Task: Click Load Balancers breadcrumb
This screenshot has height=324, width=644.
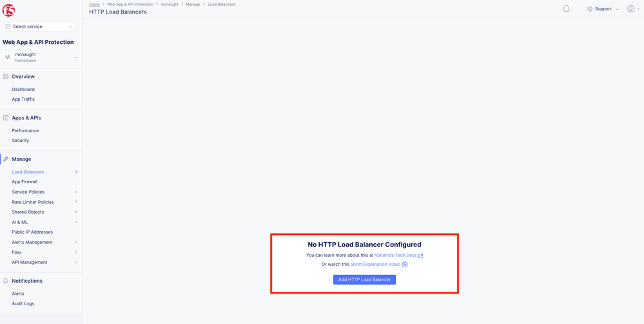Action: [221, 4]
